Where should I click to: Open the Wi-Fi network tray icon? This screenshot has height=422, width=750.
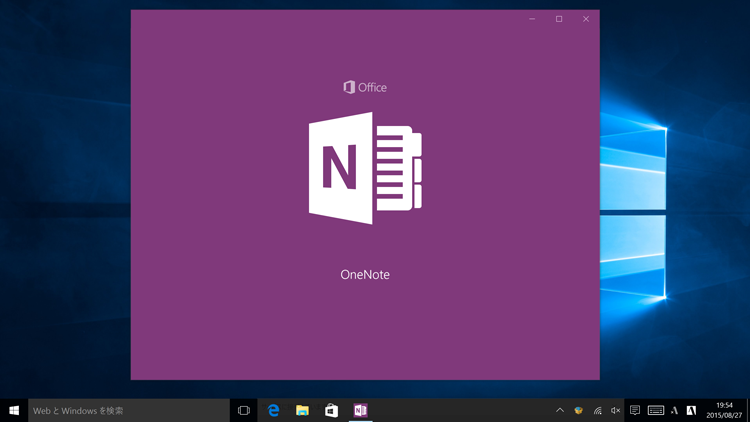[597, 410]
